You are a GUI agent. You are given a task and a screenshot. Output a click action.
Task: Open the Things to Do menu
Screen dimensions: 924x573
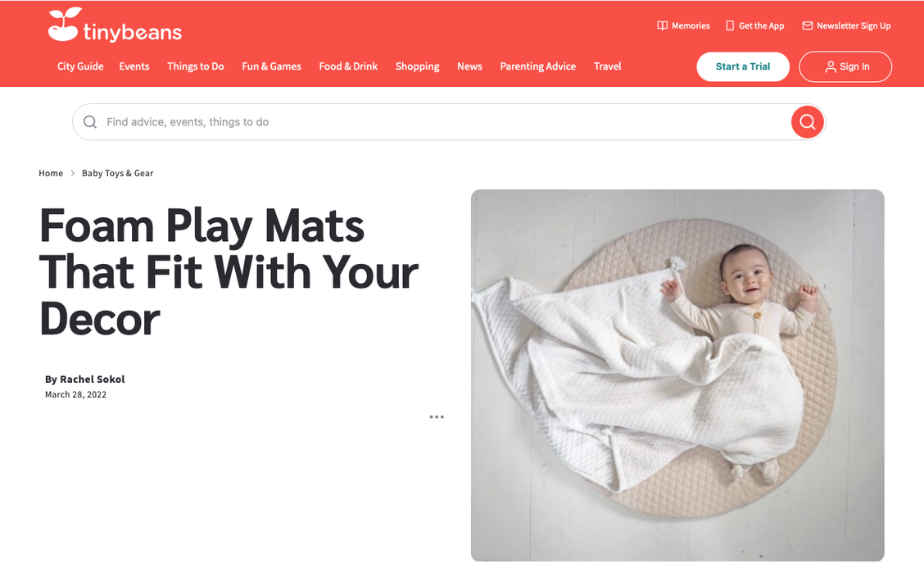point(196,66)
